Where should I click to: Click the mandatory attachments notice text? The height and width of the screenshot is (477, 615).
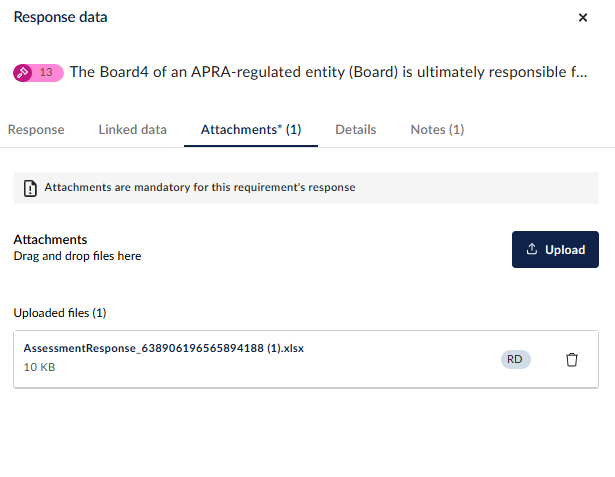pos(200,188)
